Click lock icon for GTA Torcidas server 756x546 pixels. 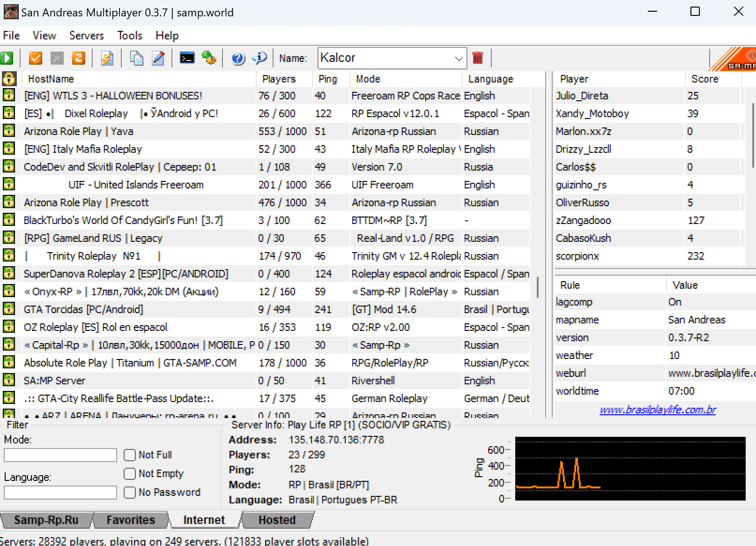9,309
